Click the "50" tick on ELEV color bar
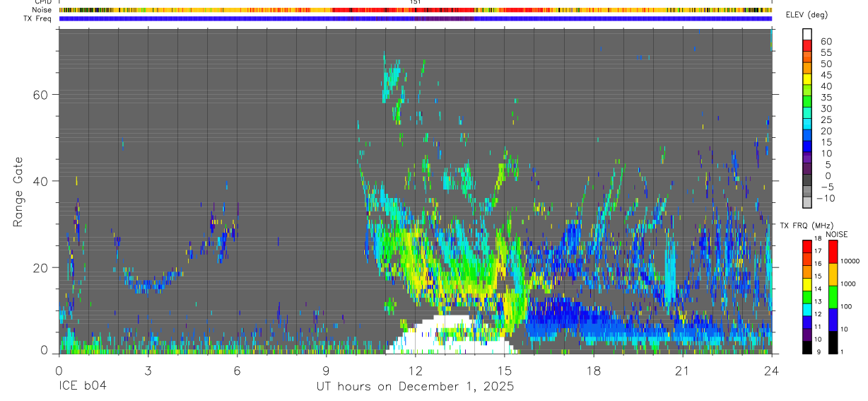 [826, 64]
